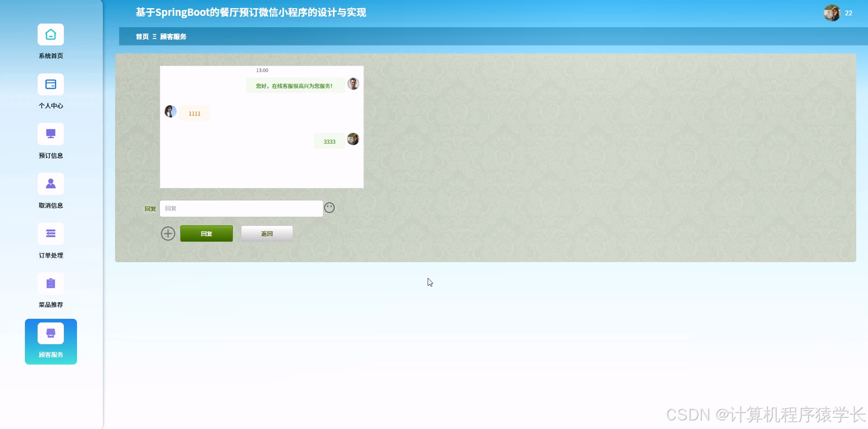
Task: Click the 返回 button
Action: pyautogui.click(x=266, y=233)
